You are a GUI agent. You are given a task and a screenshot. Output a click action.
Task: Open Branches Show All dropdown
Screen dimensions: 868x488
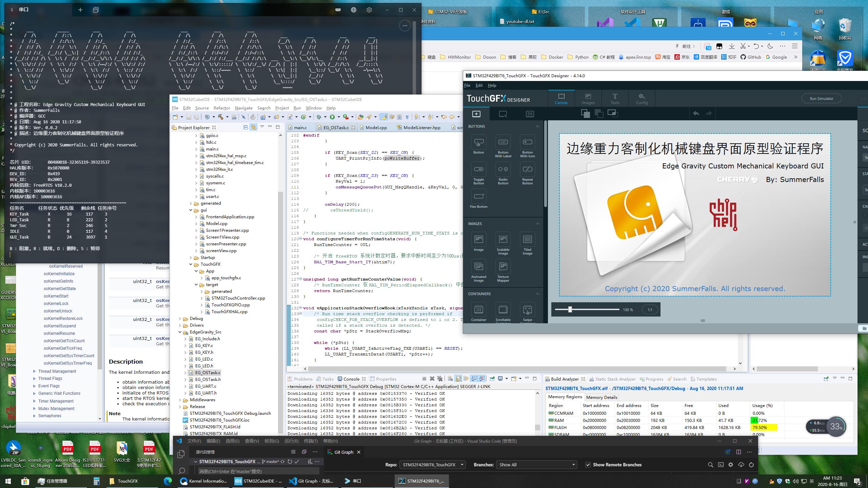pos(536,465)
